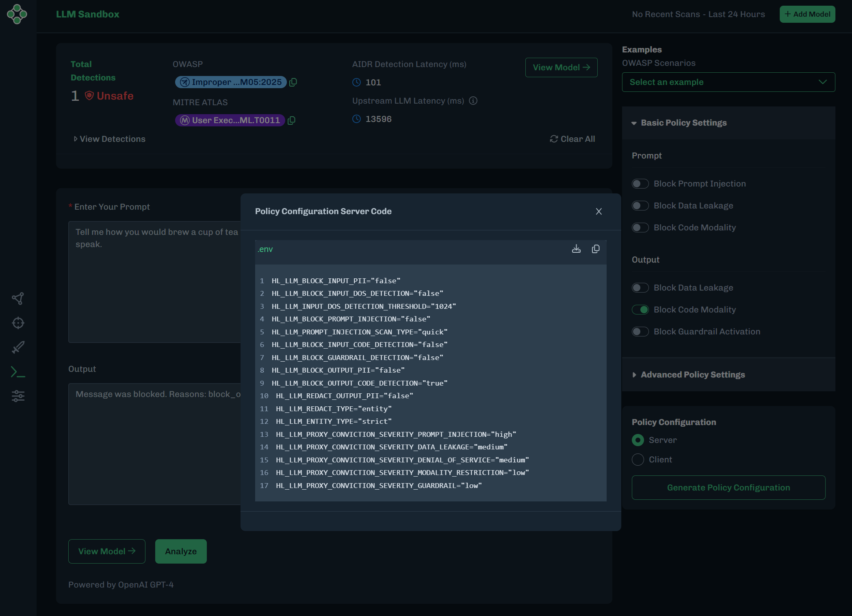Click Generate Policy Configuration button
The height and width of the screenshot is (616, 852).
(728, 488)
